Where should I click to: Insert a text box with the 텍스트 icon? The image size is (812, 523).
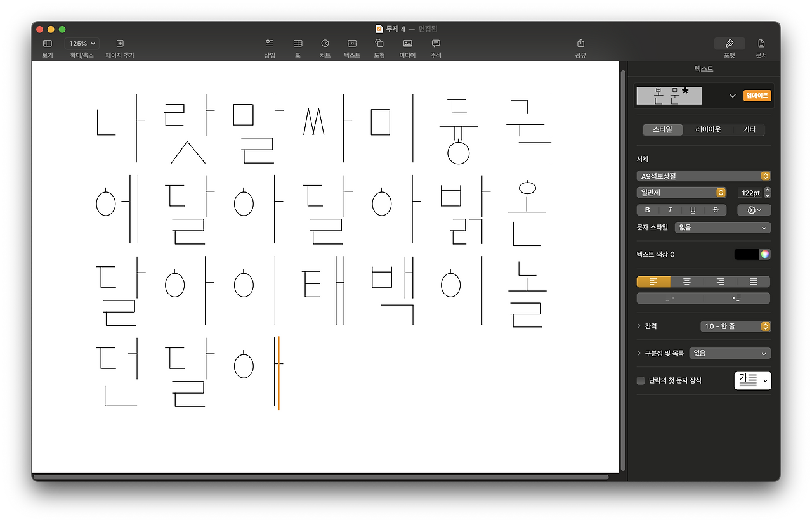click(351, 44)
